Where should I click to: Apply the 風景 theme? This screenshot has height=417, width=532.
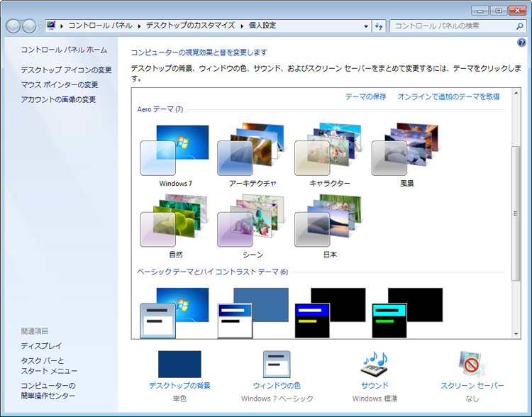[x=406, y=155]
